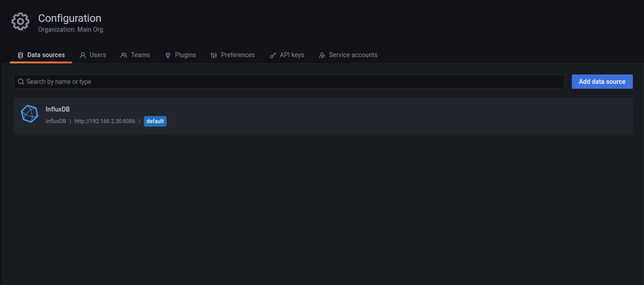Click the Configuration gear icon
This screenshot has width=644, height=285.
point(20,22)
